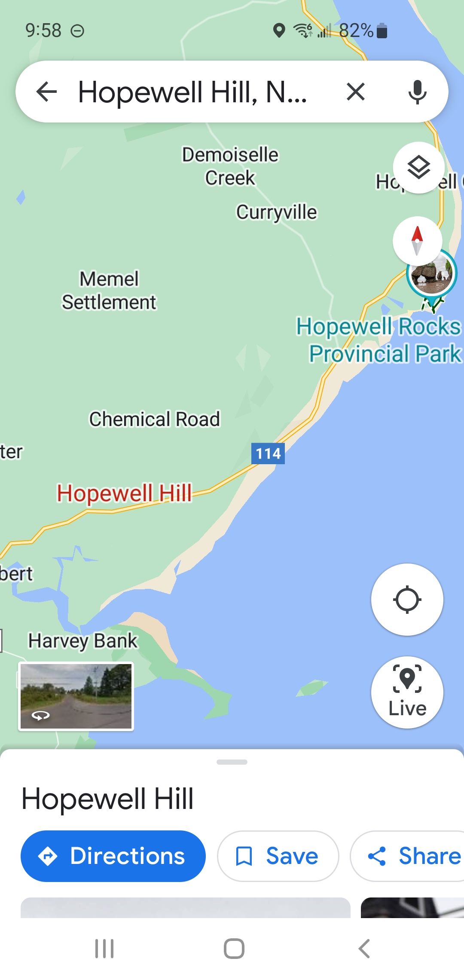Start voice search with microphone icon
This screenshot has height=980, width=464.
point(417,92)
